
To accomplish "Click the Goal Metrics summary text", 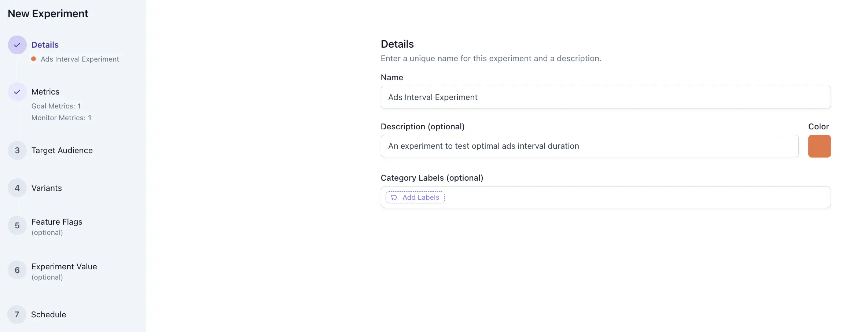I will point(56,106).
